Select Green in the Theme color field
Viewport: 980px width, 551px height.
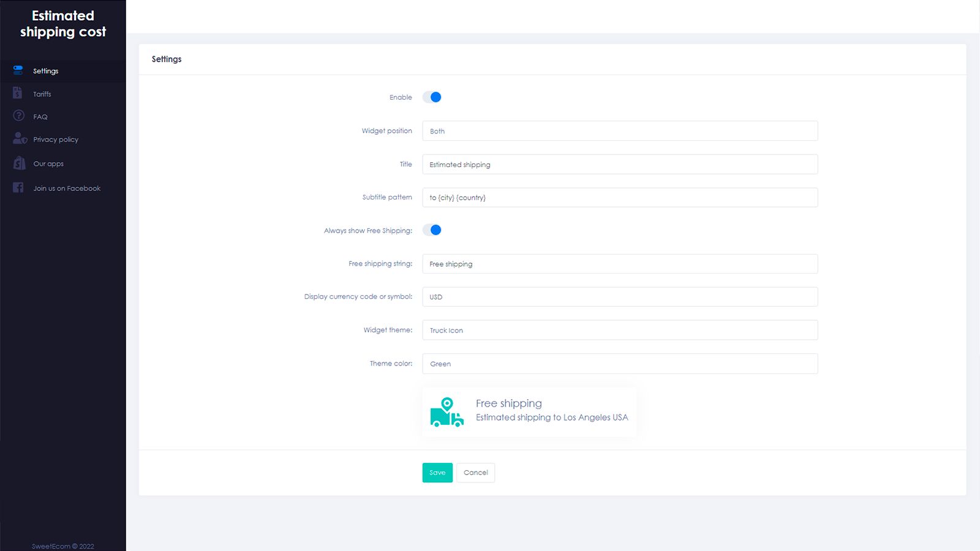pos(619,363)
